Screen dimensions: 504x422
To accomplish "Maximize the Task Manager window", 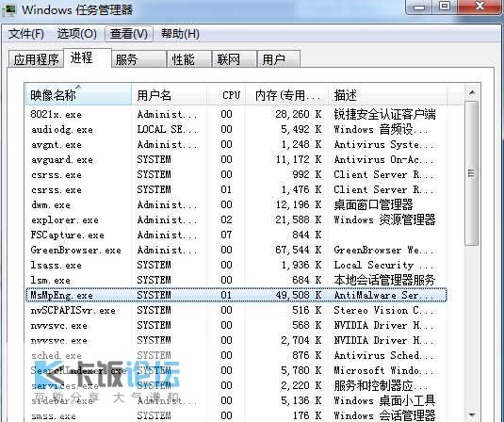I will (x=445, y=7).
